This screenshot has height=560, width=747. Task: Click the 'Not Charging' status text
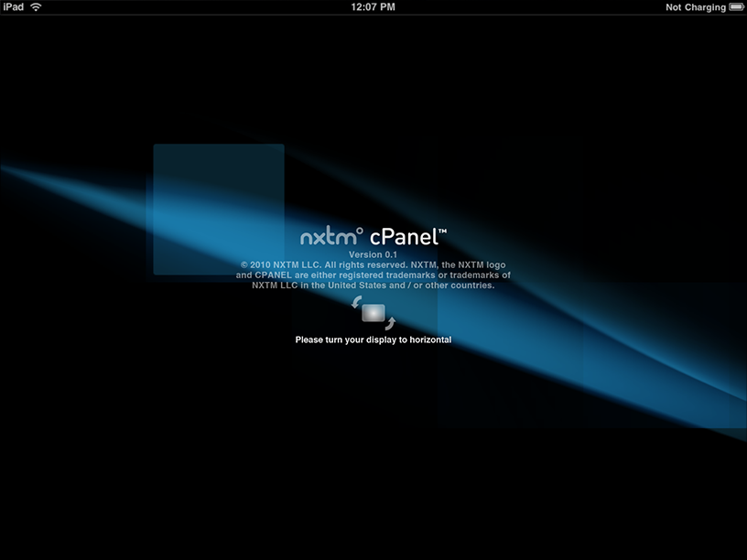(x=696, y=7)
